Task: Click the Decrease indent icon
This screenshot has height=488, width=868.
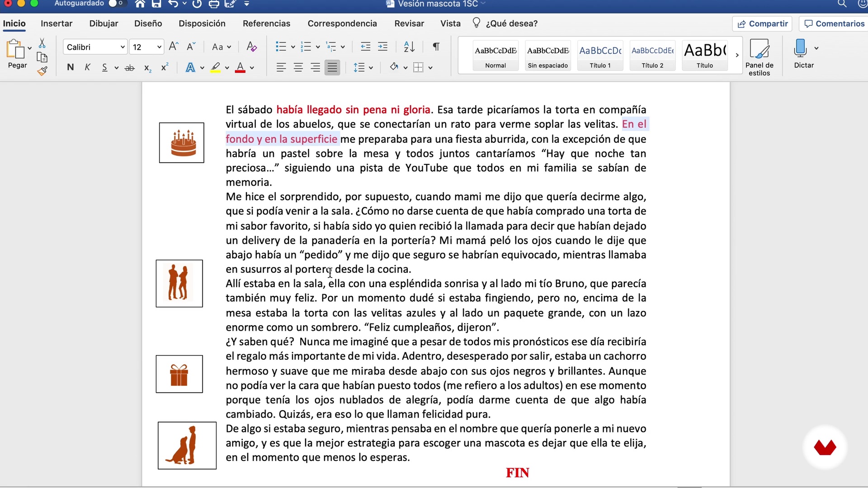Action: [366, 47]
